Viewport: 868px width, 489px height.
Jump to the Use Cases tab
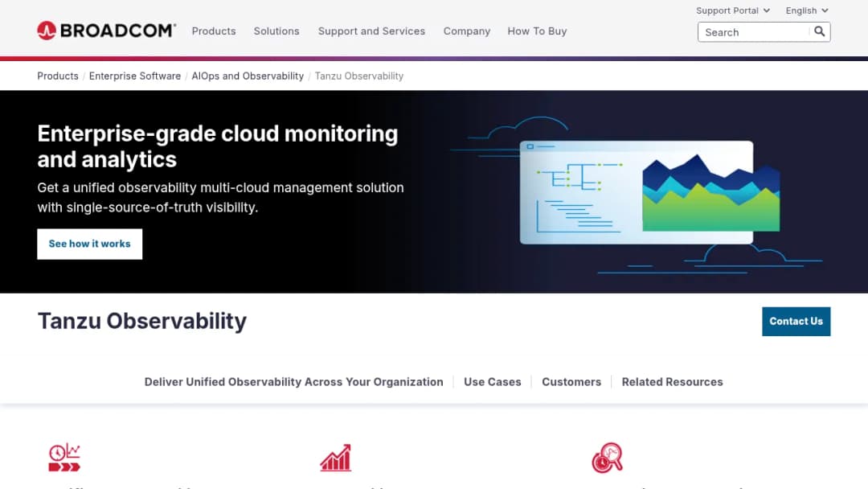pyautogui.click(x=492, y=381)
